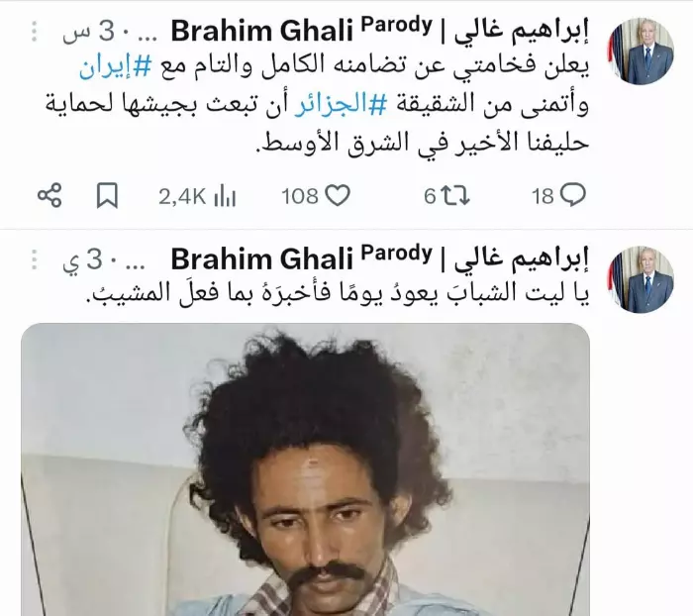
Task: Click the 108 likes count number
Action: [x=300, y=196]
